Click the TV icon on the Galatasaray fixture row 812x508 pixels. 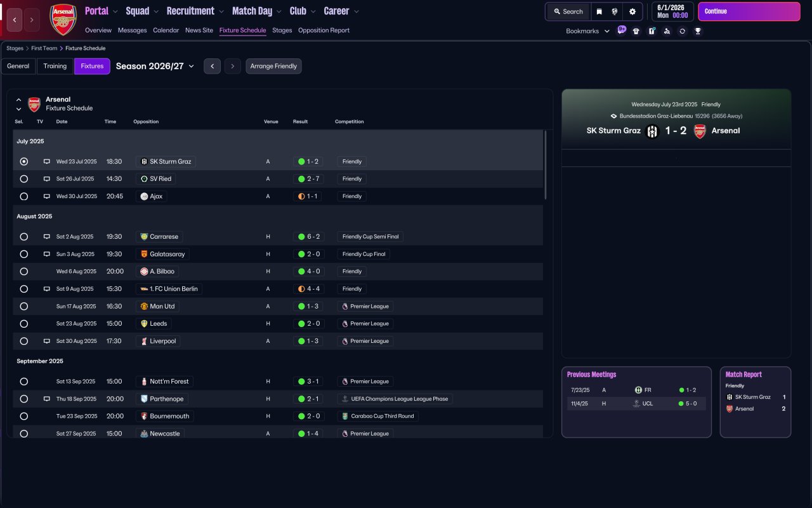[x=46, y=254]
